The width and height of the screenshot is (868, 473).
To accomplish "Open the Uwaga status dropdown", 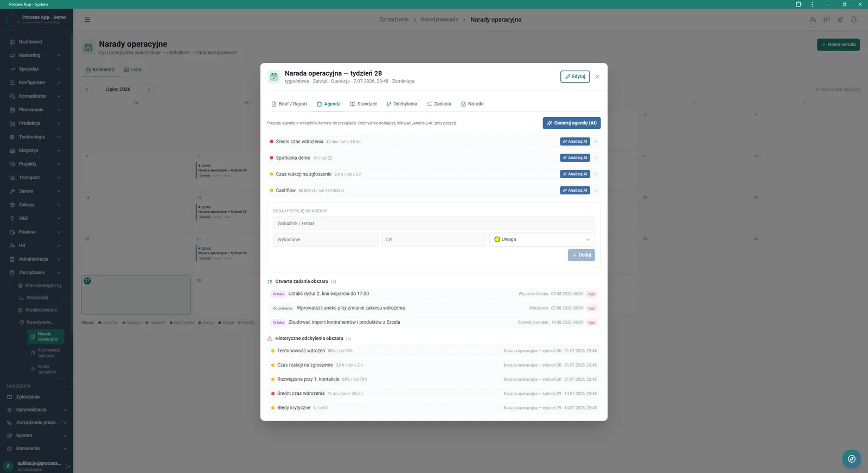I will coord(542,239).
